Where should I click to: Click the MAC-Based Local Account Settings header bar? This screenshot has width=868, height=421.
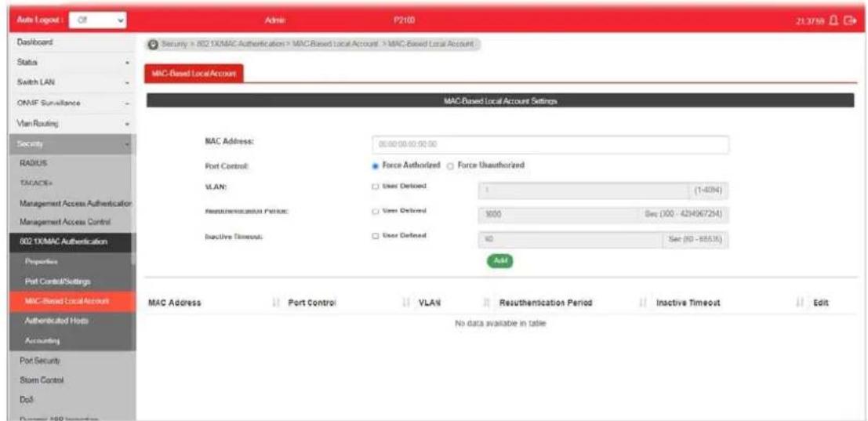pos(500,100)
